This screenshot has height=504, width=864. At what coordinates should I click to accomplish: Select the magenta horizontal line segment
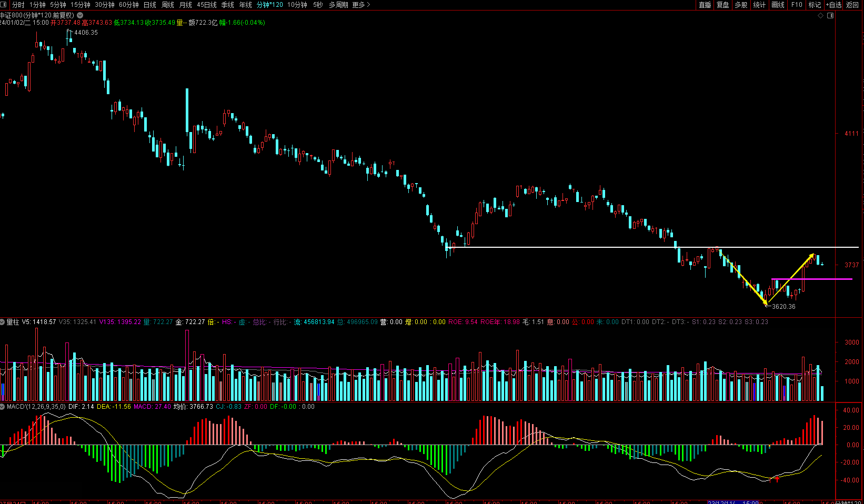(x=812, y=279)
